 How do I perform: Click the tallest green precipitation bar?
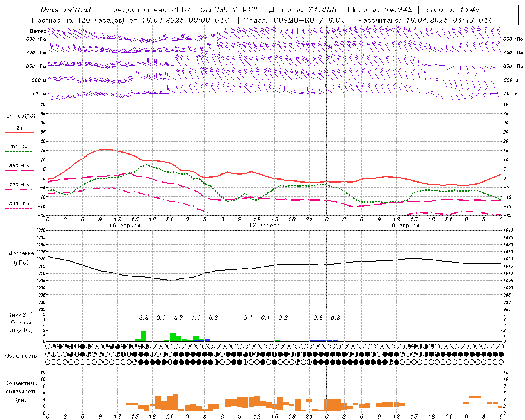144,336
